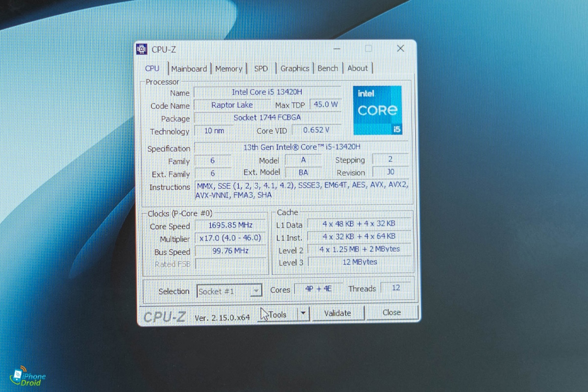Close the CPU-Z window with X

click(400, 49)
